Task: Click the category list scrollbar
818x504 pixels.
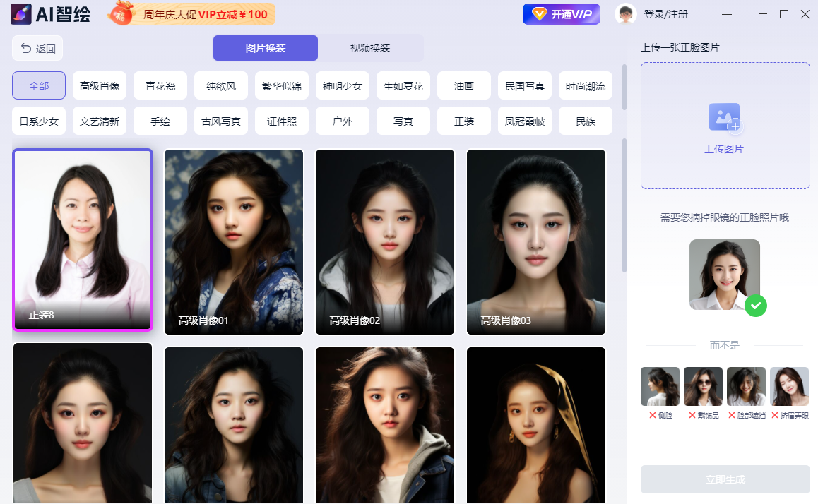Action: (624, 88)
